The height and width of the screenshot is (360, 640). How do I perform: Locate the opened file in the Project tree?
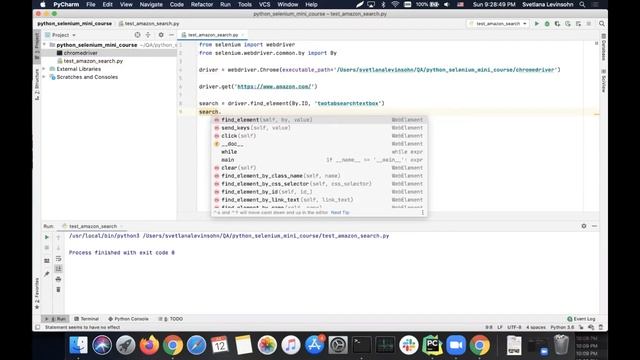[x=137, y=35]
